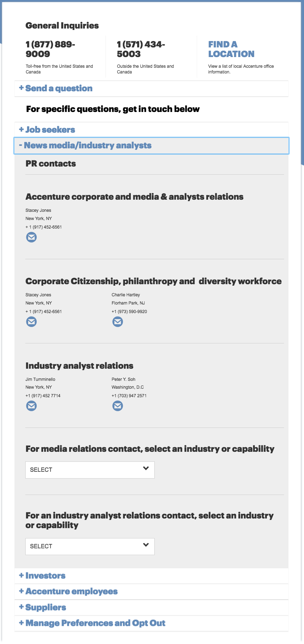Click the plus icon next to Investors
The height and width of the screenshot is (644, 304).
click(20, 575)
